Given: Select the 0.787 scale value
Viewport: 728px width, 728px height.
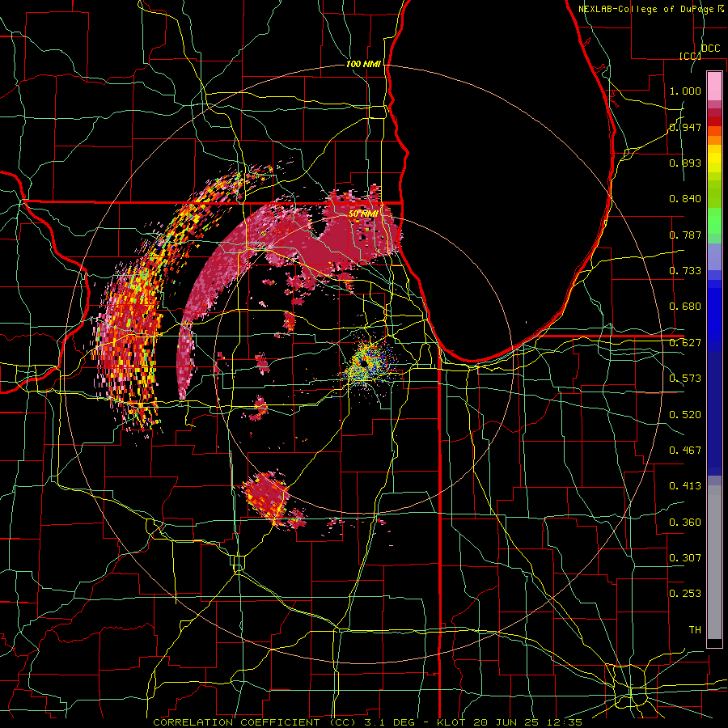Looking at the screenshot, I should point(685,235).
